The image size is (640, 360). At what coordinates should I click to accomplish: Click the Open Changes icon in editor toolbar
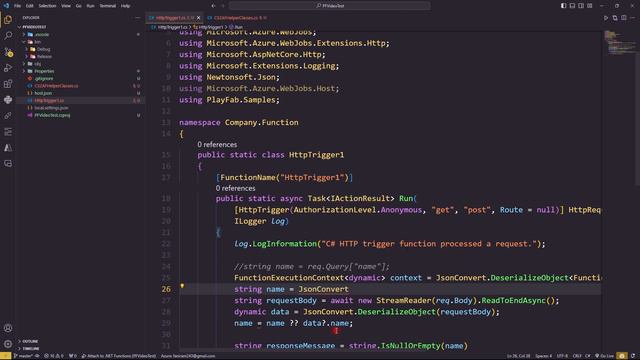(615, 18)
